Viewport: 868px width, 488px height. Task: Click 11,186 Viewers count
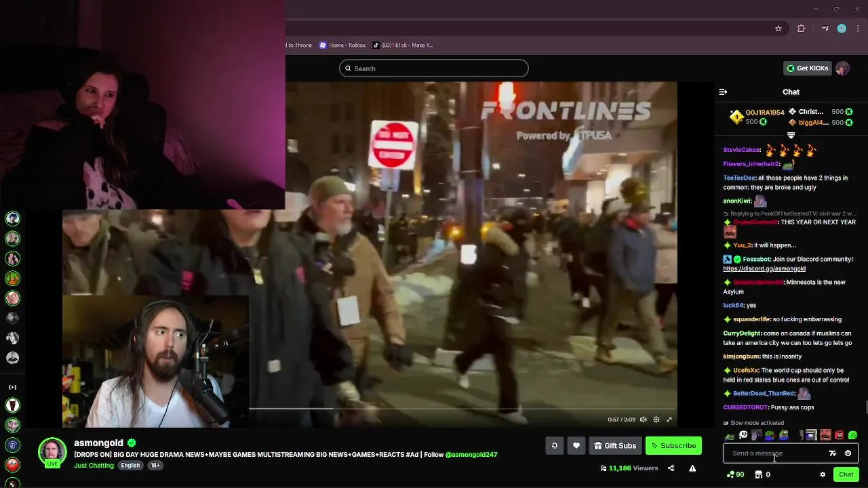click(629, 468)
